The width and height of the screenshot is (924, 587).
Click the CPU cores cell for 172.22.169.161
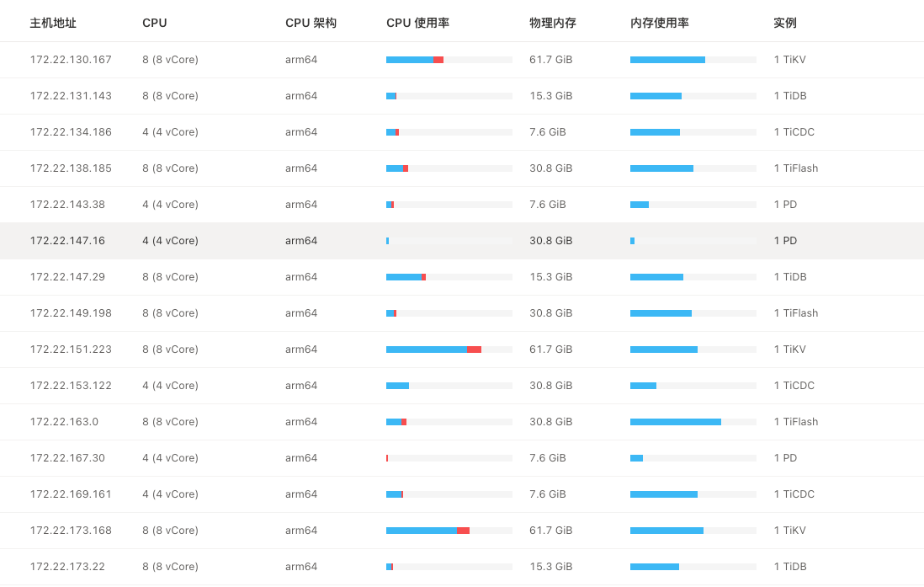tap(170, 494)
